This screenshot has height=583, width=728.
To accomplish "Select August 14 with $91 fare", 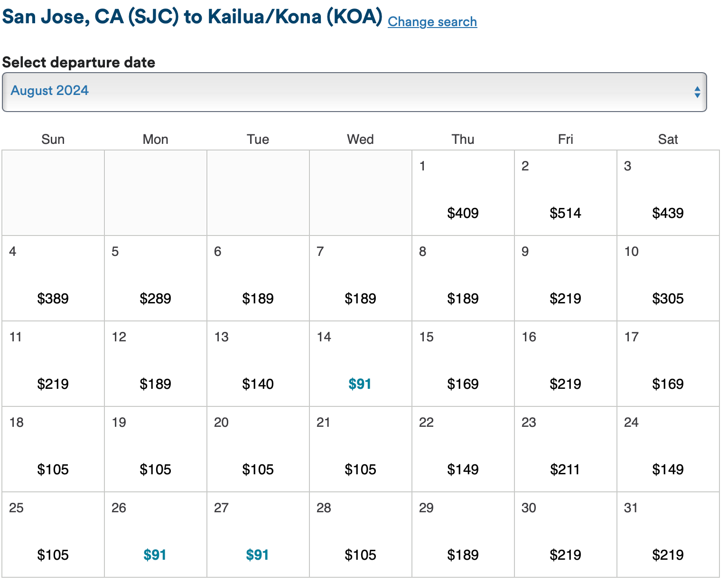I will click(x=360, y=384).
